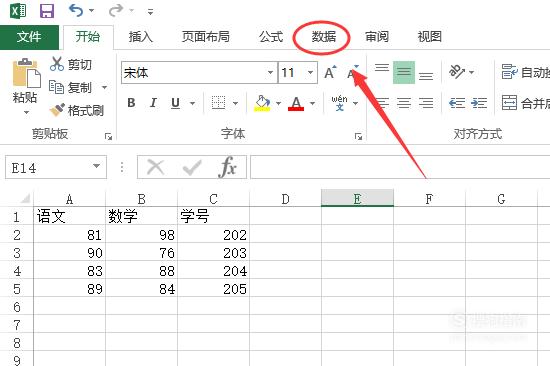Click 剪切 (Cut) scissors button
Image resolution: width=550 pixels, height=366 pixels.
coord(71,65)
